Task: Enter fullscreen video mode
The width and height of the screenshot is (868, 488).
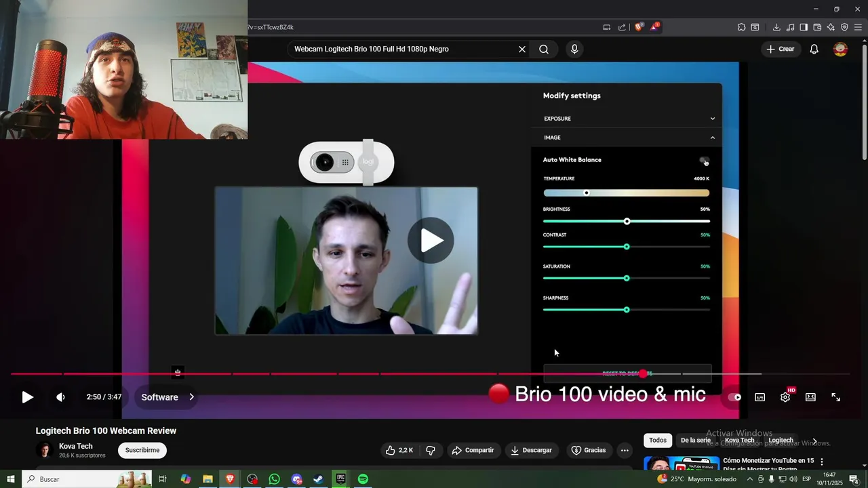Action: pyautogui.click(x=836, y=397)
